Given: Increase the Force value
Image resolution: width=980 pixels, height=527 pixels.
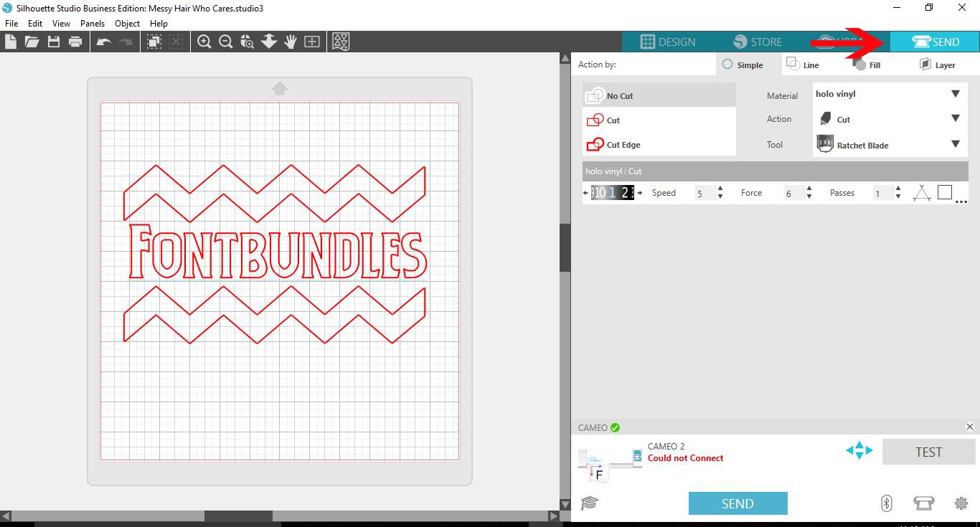Looking at the screenshot, I should [x=809, y=189].
